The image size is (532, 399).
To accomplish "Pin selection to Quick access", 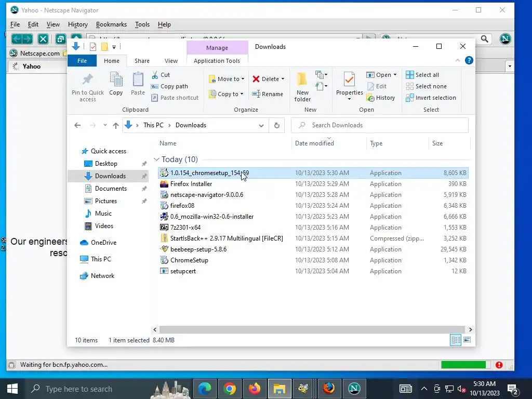I will [88, 87].
